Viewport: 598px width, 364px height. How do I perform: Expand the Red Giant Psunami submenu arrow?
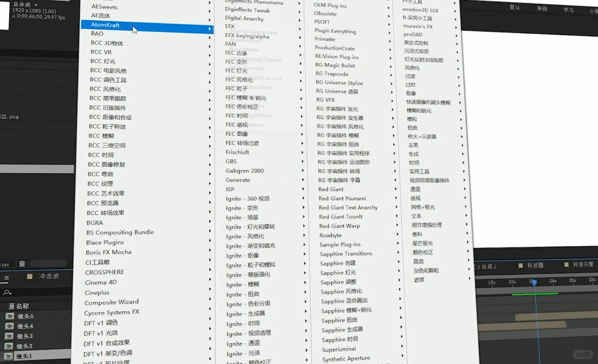tap(396, 198)
